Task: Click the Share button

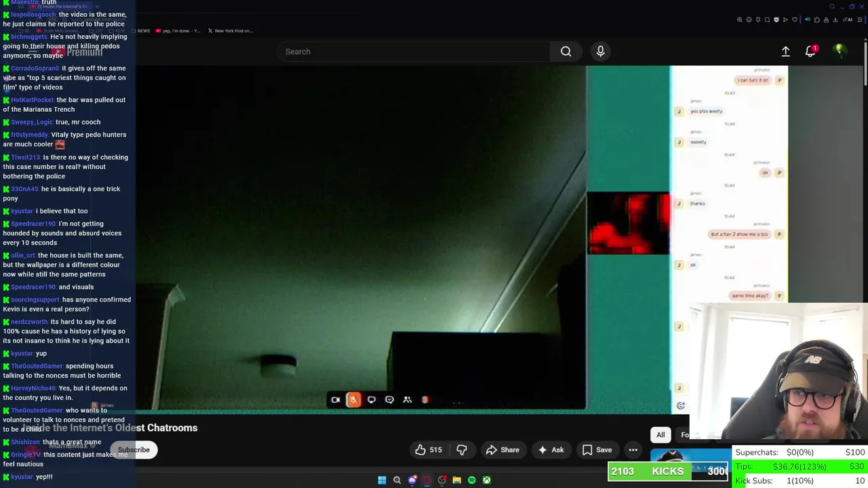Action: (x=502, y=450)
